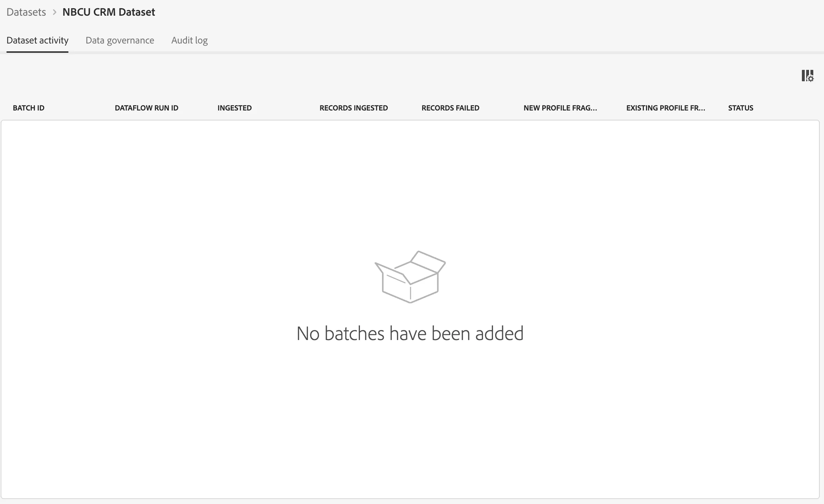Click the RECORDS INGESTED column header
This screenshot has width=824, height=504.
click(x=353, y=108)
